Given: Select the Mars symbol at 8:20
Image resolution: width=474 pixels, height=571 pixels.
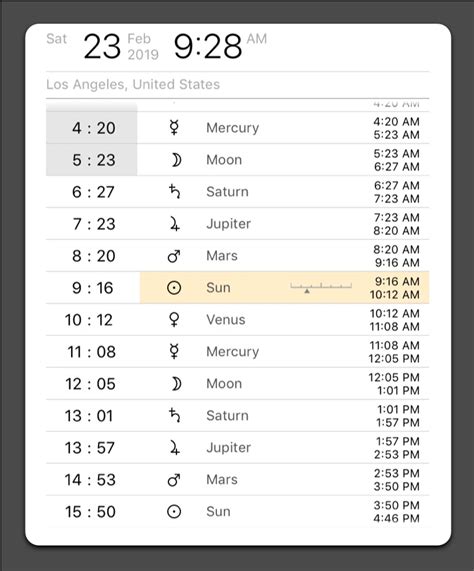Looking at the screenshot, I should pyautogui.click(x=174, y=256).
